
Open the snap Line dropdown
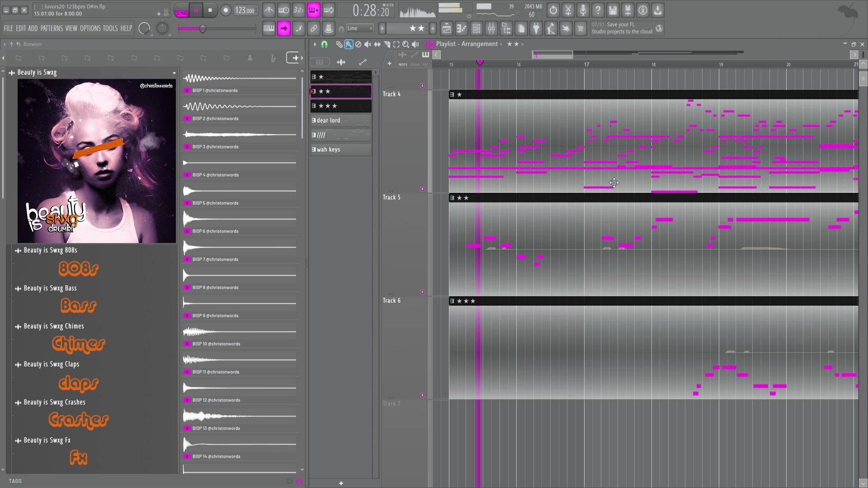[360, 28]
